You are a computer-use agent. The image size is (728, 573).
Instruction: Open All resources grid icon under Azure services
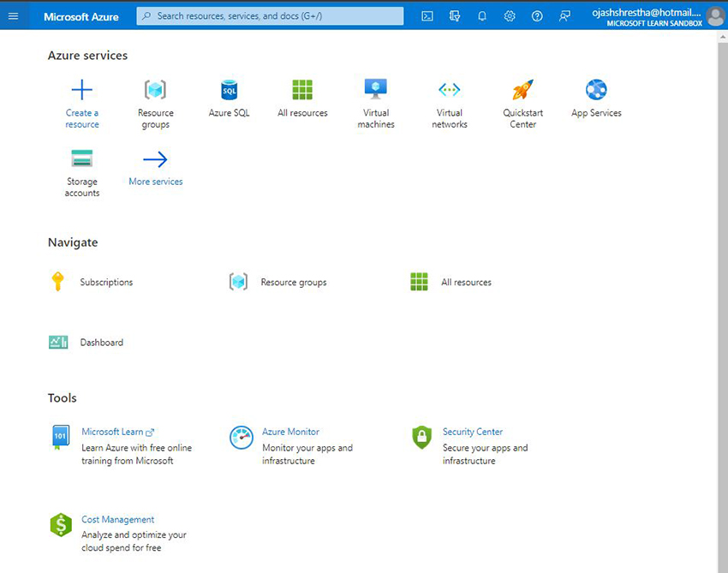(302, 90)
